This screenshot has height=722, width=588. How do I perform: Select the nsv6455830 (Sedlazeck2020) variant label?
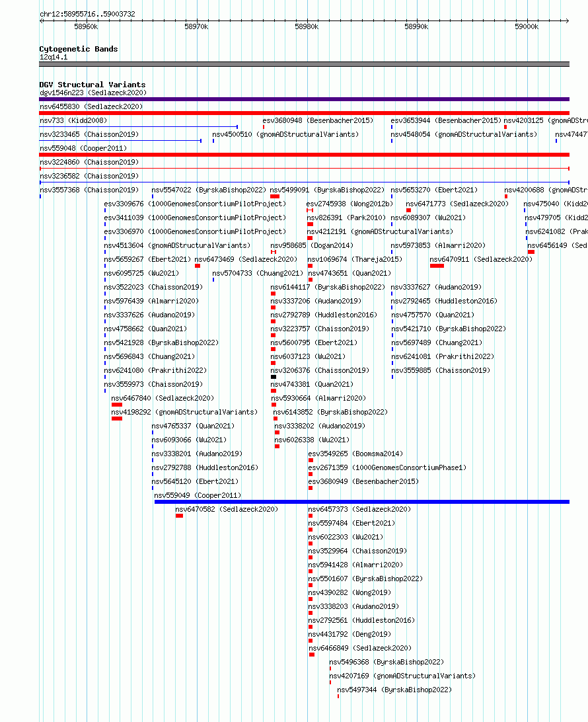click(91, 106)
